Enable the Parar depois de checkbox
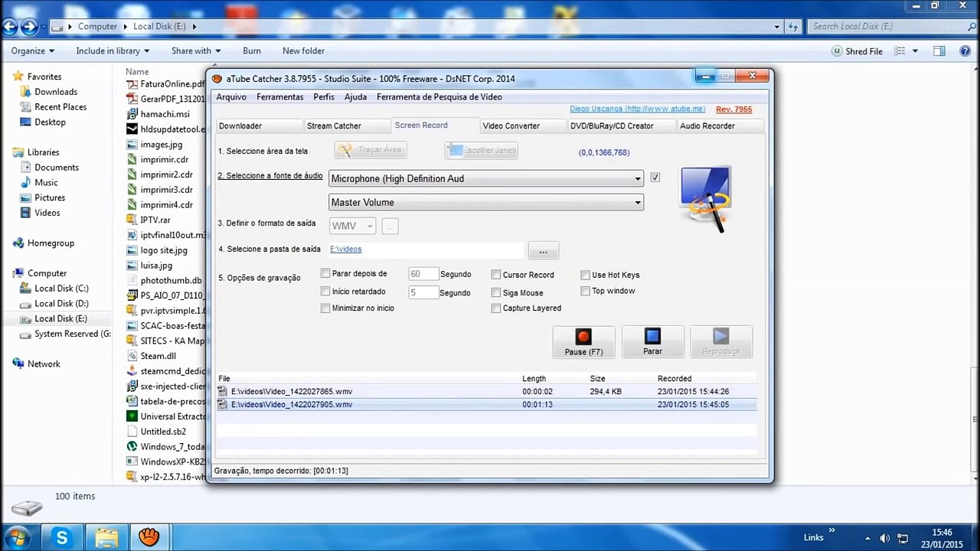Image resolution: width=980 pixels, height=551 pixels. [325, 273]
